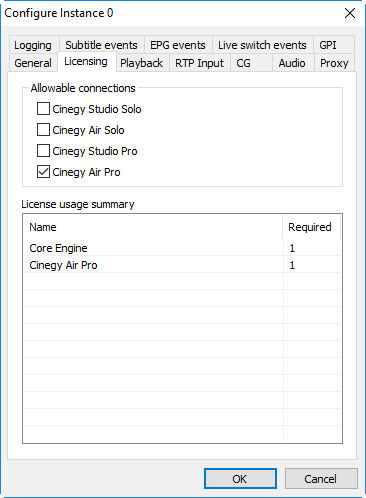Click the Required value for Cinegy Air Pro
Screen dimensions: 366x498
[292, 265]
